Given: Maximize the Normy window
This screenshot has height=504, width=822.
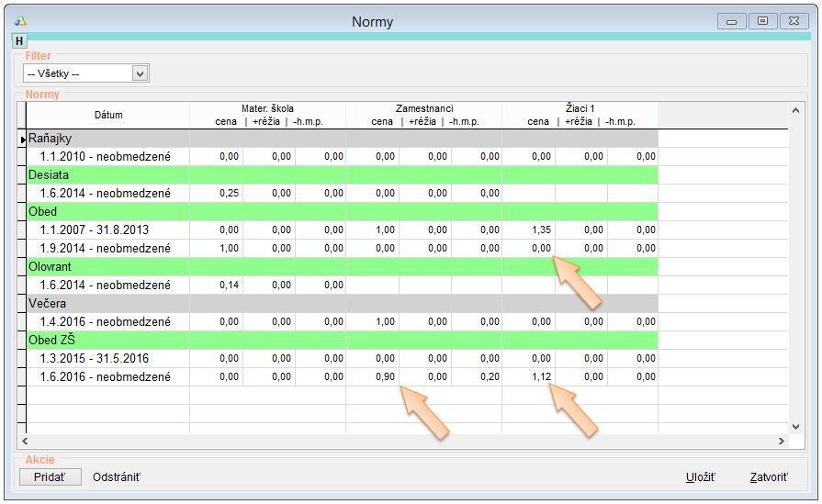Looking at the screenshot, I should 762,20.
